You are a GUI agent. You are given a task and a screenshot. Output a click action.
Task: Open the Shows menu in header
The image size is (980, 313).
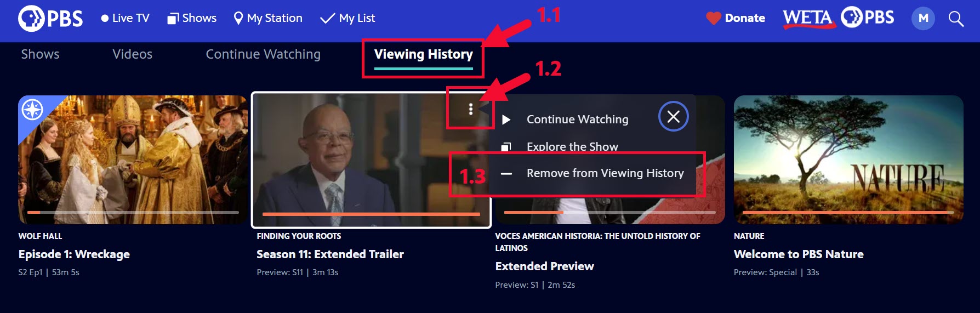tap(192, 18)
